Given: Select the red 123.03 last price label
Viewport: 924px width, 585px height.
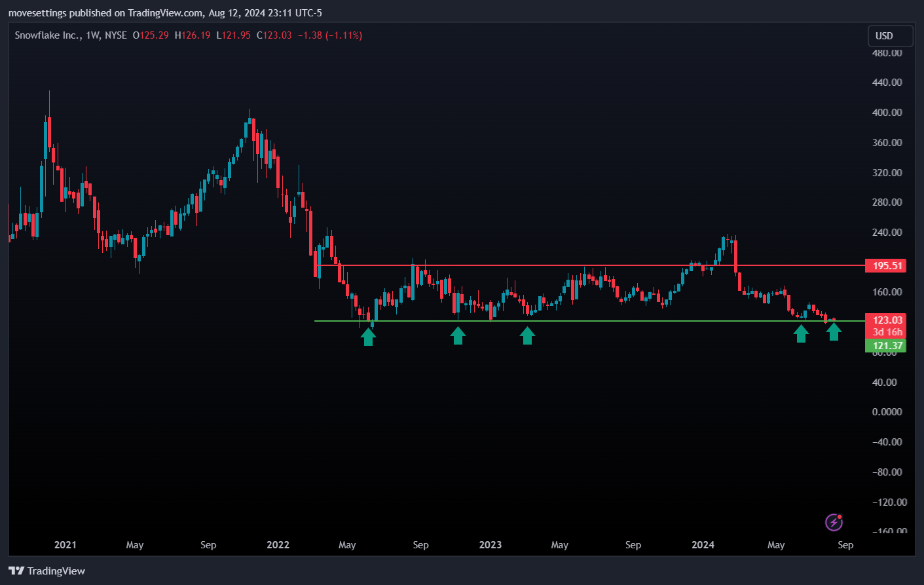Looking at the screenshot, I should [x=887, y=320].
